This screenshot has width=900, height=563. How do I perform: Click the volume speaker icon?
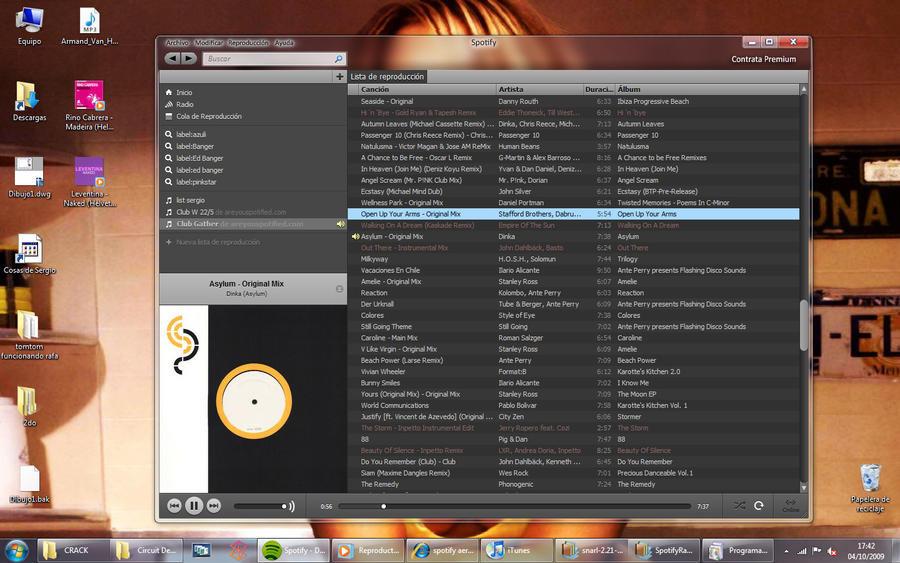(291, 506)
